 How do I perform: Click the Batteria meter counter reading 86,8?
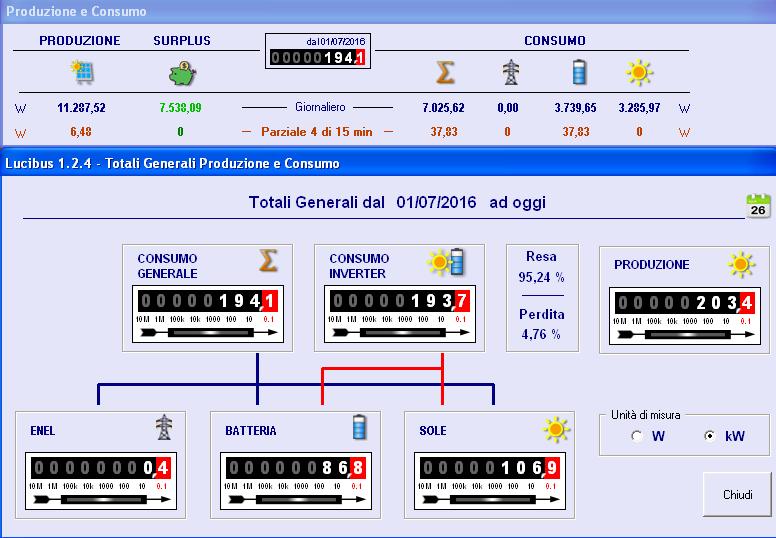295,468
